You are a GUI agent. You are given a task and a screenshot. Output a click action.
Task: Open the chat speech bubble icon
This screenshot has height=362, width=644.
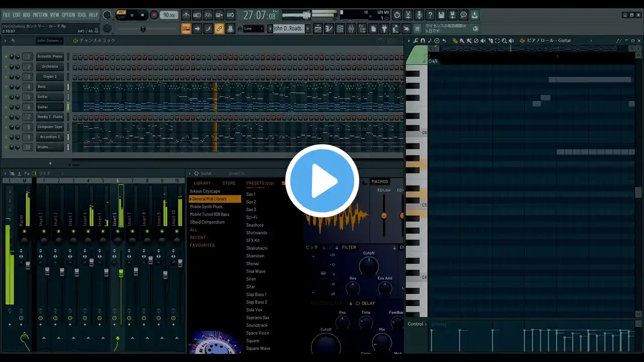463,15
